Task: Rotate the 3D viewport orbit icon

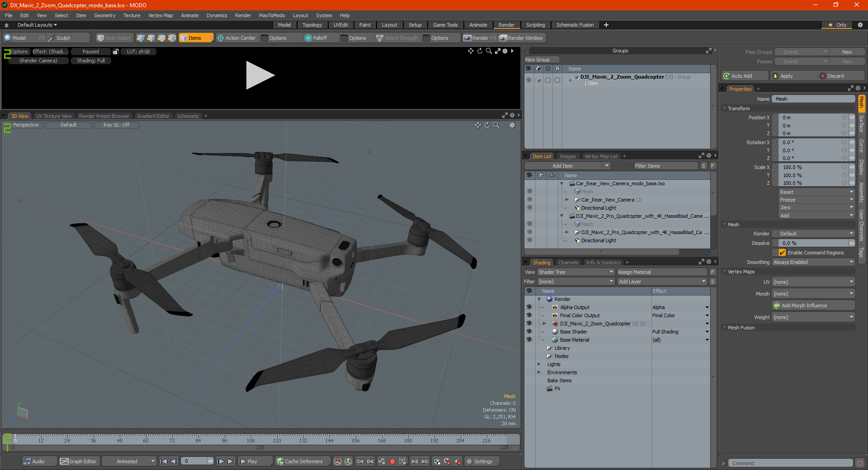Action: pyautogui.click(x=487, y=125)
